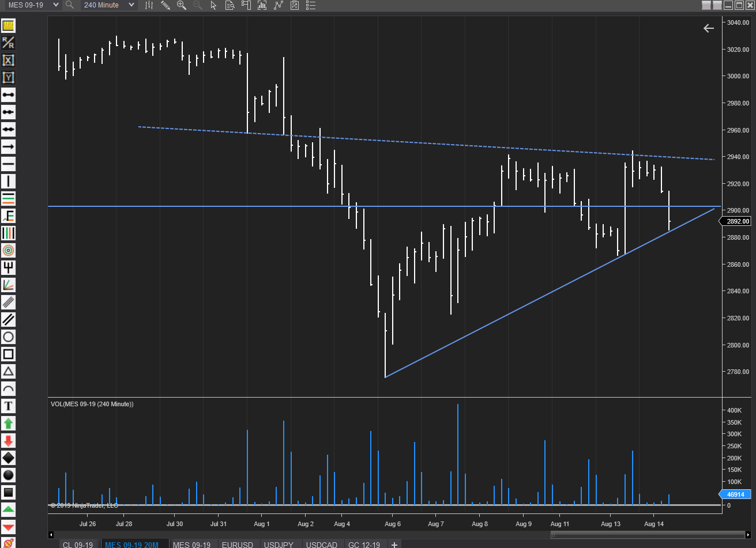Select the Region Highlight Y tool
Viewport: 756px width, 548px height.
pyautogui.click(x=8, y=77)
